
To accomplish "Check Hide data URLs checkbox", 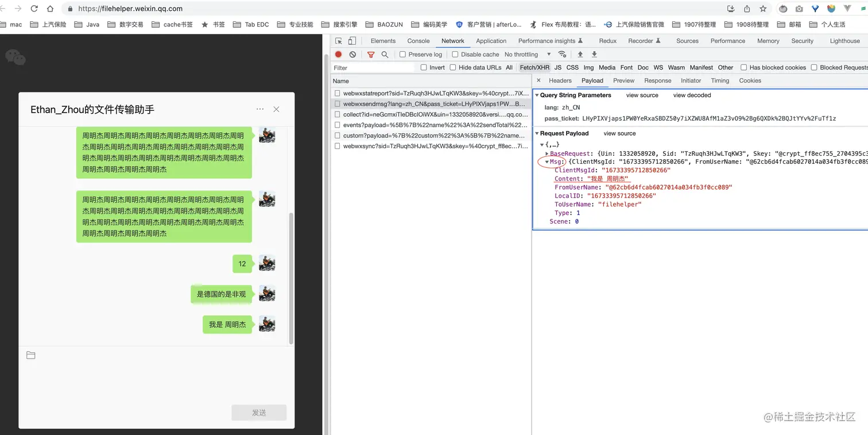I will tap(453, 67).
